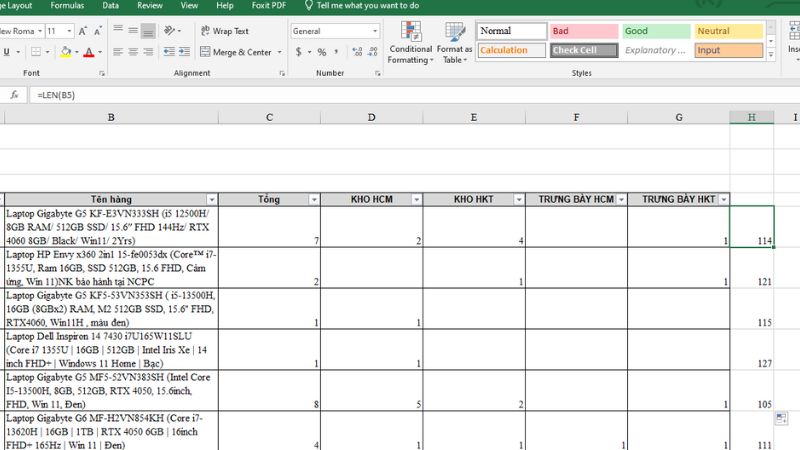Open the Foxit PDF tab
Viewport: 800px width, 450px height.
click(269, 6)
